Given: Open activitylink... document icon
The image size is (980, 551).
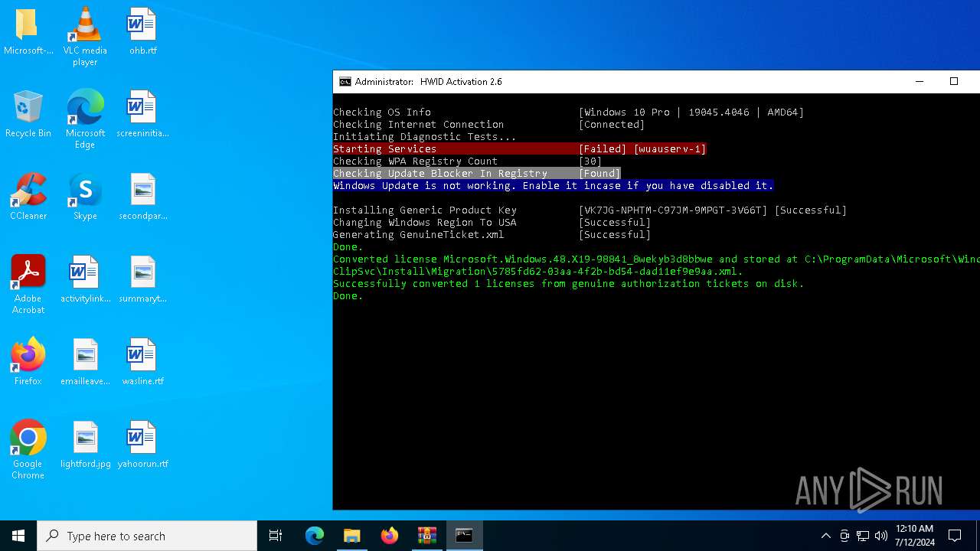Looking at the screenshot, I should (x=85, y=279).
